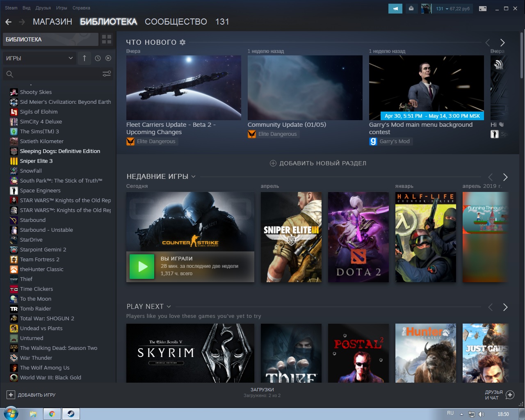Image resolution: width=525 pixels, height=420 pixels.
Task: Open the Dota 2 recent game cover
Action: (358, 237)
